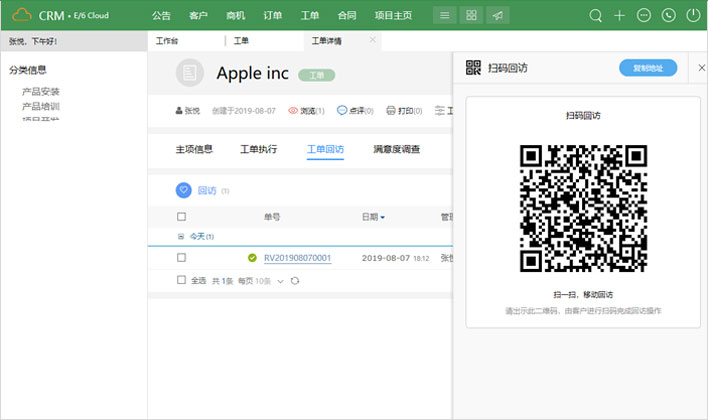Tick checkbox for row RV201908070001

click(181, 258)
